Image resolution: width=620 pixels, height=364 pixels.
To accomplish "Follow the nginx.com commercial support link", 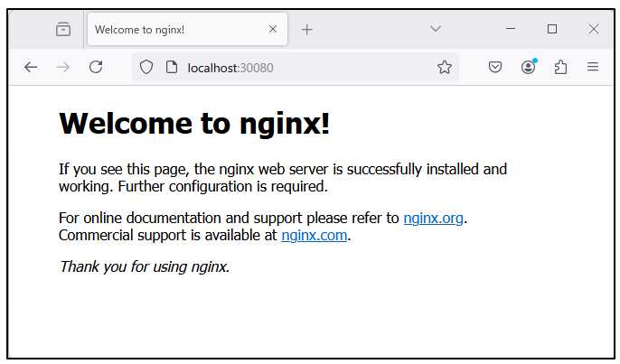I will (x=314, y=236).
